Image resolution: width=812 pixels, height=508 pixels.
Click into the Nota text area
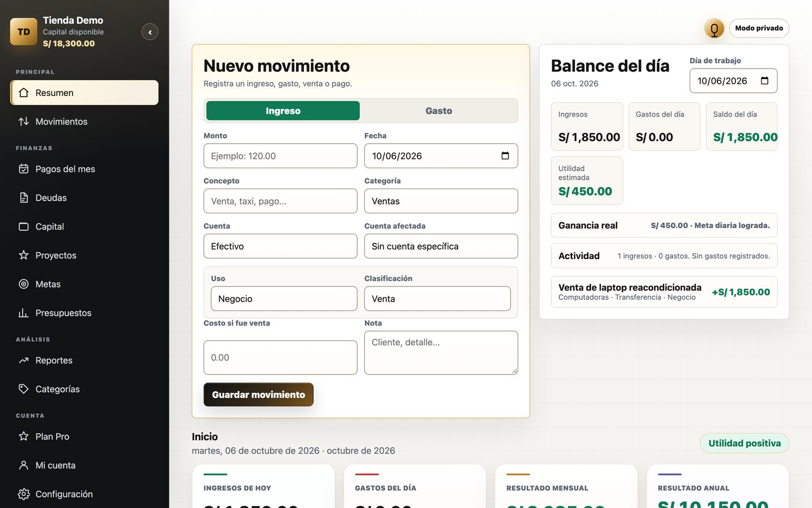[x=441, y=353]
